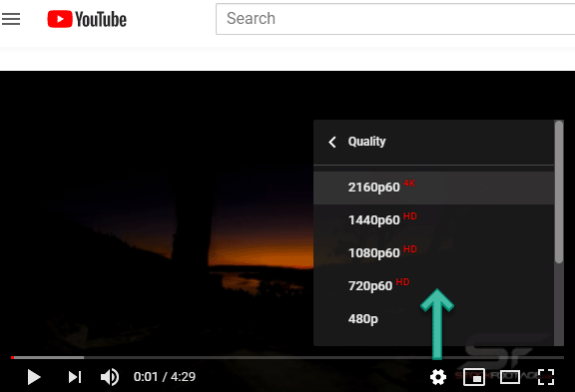Choose 1080p60 HD quality

click(434, 253)
